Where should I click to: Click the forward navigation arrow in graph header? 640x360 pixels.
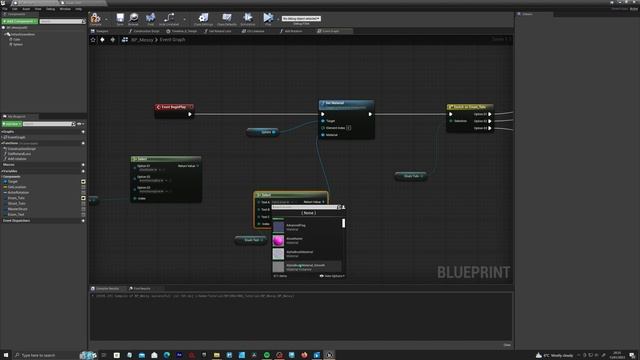(113, 40)
